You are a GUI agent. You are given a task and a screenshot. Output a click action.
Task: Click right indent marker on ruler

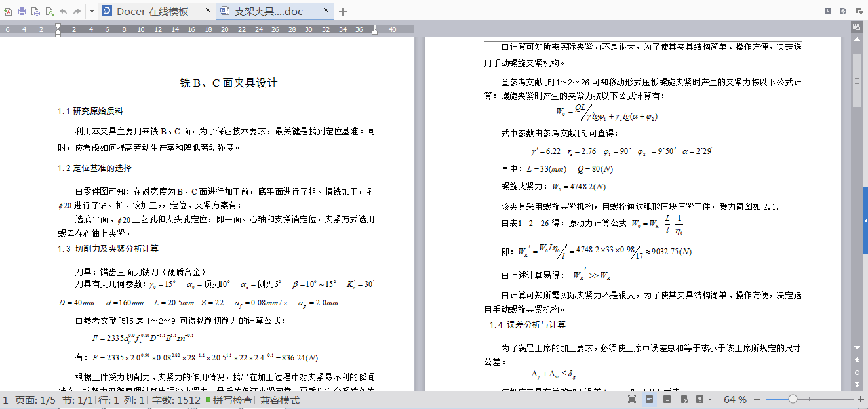point(374,30)
